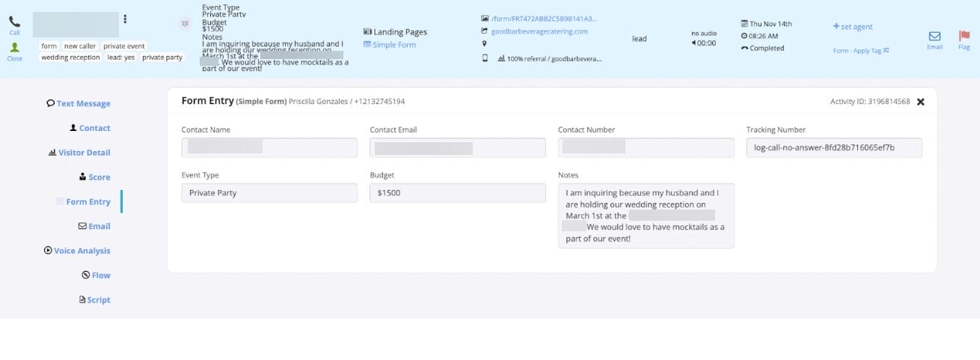The height and width of the screenshot is (360, 980).
Task: Select the 'lead: yes' tag
Action: tap(121, 58)
